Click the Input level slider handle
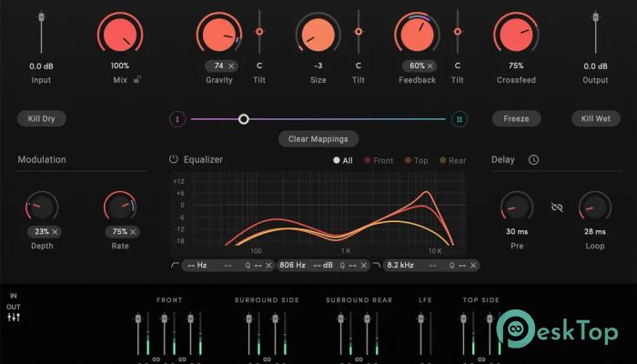Screen dimensions: 637x364 click(41, 17)
